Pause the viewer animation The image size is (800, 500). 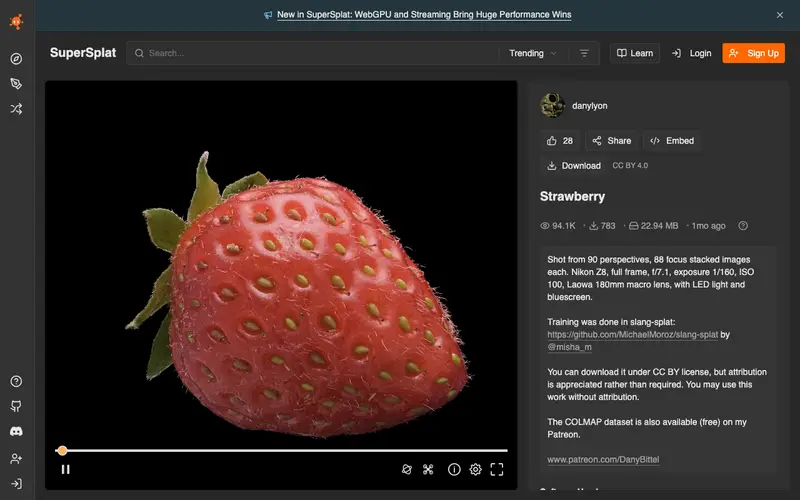pos(65,469)
